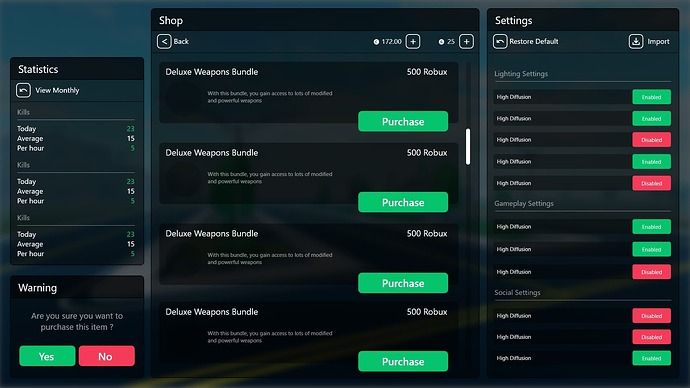
Task: Toggle the fourth-row Enabled switch under Lighting Settings
Action: [x=651, y=162]
